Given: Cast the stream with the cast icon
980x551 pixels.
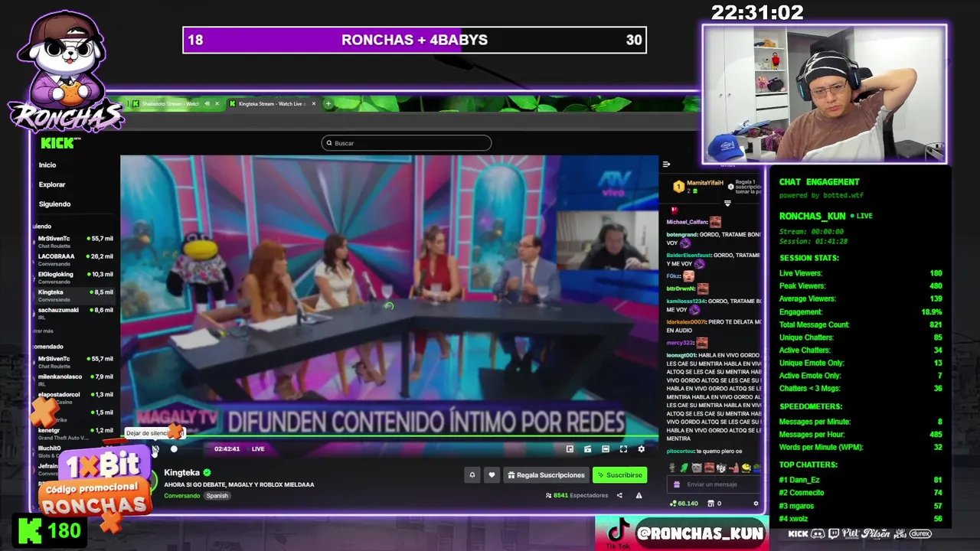Looking at the screenshot, I should (587, 449).
